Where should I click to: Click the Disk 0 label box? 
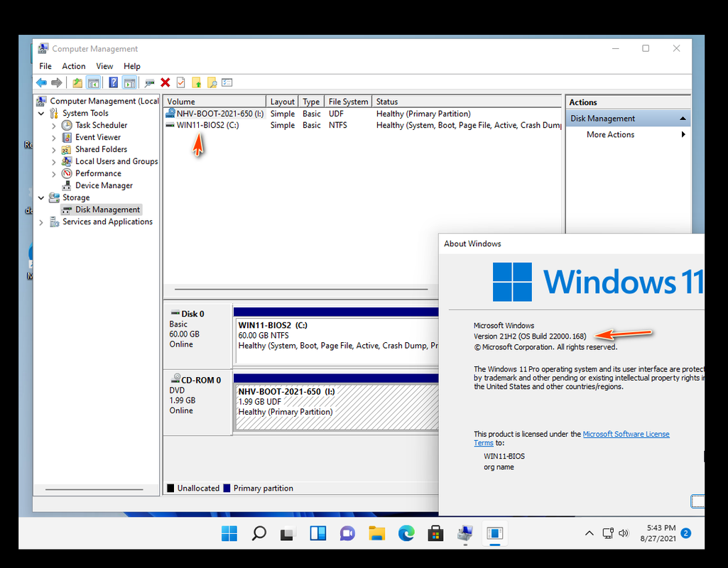pos(197,336)
